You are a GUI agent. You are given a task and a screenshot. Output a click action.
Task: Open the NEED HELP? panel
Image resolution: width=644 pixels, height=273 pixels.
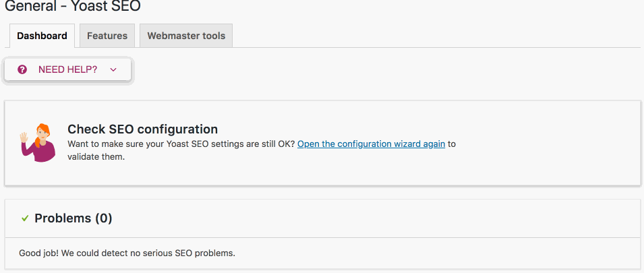point(67,69)
